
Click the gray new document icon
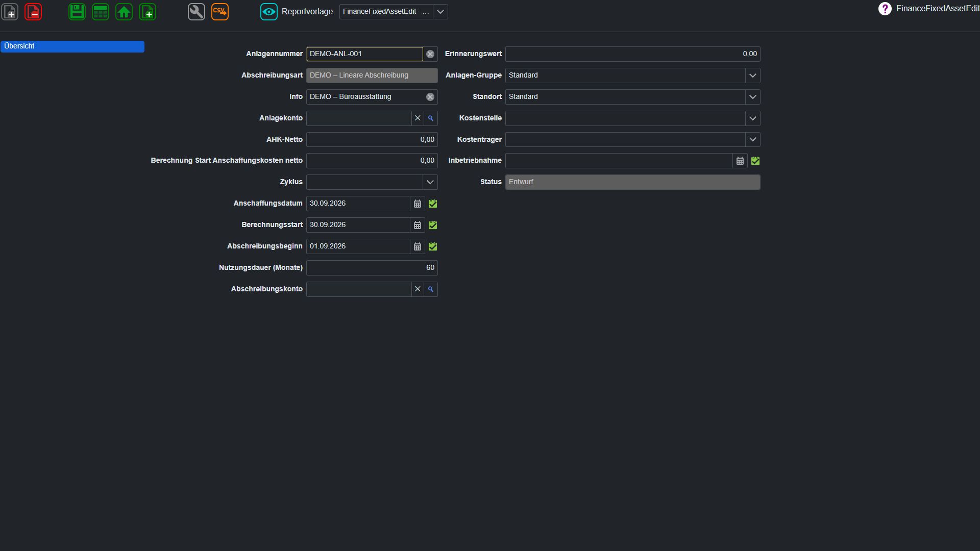click(10, 12)
